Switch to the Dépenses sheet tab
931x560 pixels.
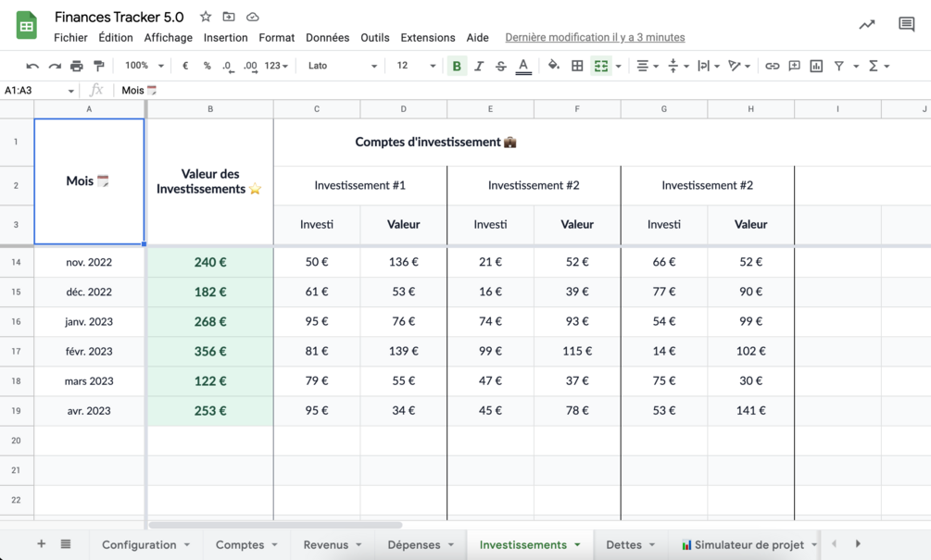(420, 544)
